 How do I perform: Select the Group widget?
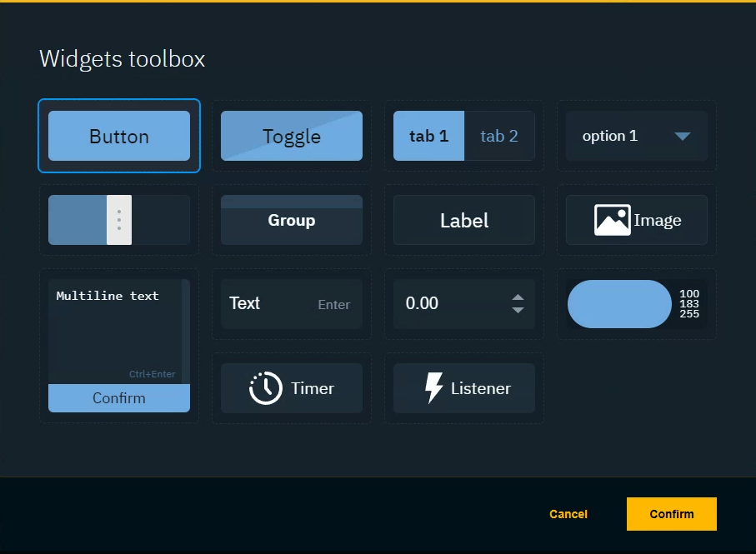click(x=291, y=221)
